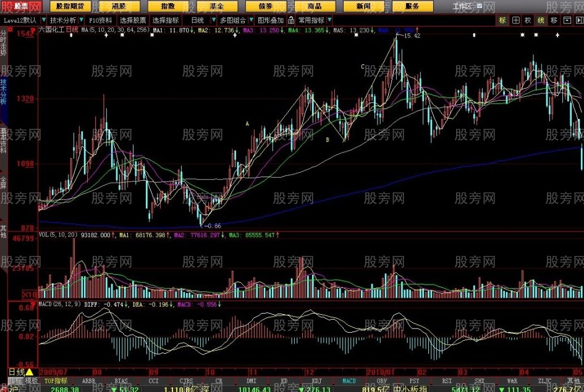
Task: Select the 模板 tab at bottom left
Action: (32, 381)
